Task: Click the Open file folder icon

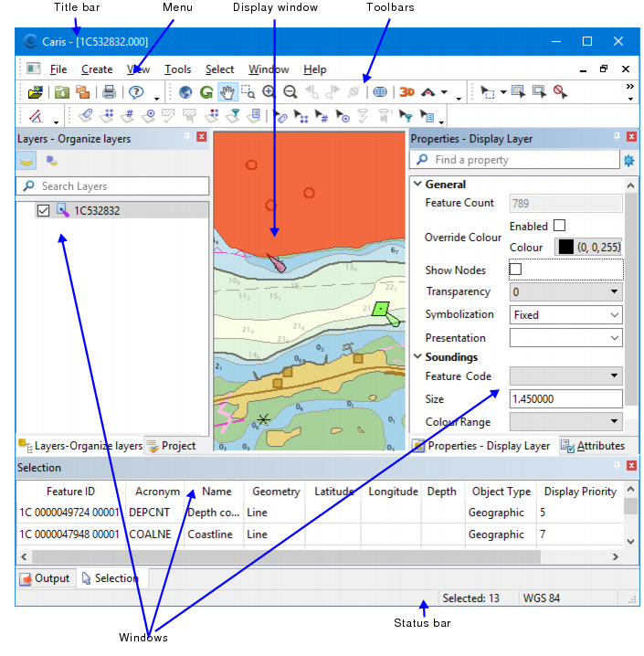Action: click(x=36, y=92)
